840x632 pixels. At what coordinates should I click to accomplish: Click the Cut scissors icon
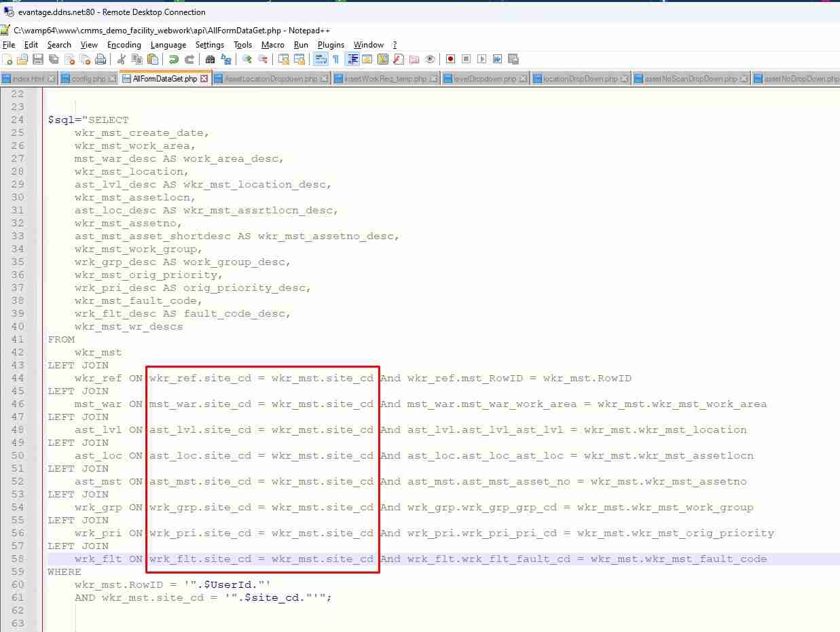click(122, 59)
